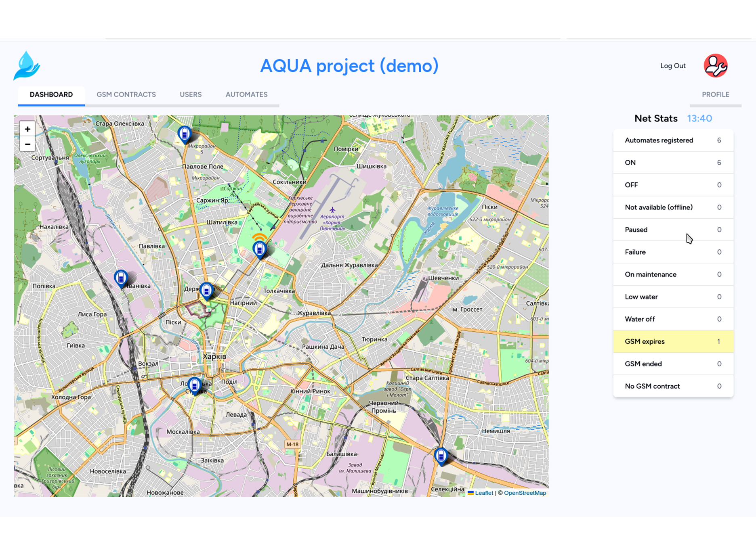Image resolution: width=756 pixels, height=552 pixels.
Task: Select the automate marker with orange signal waves
Action: pos(260,249)
